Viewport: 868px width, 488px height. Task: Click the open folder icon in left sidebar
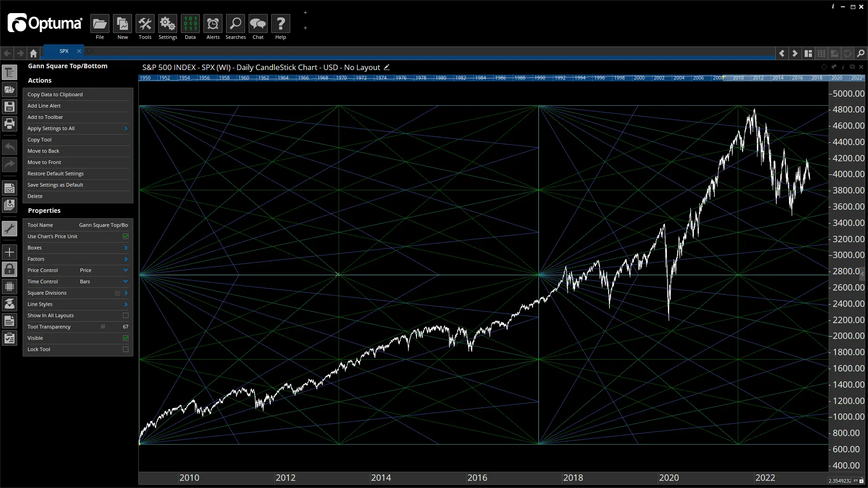(x=9, y=89)
